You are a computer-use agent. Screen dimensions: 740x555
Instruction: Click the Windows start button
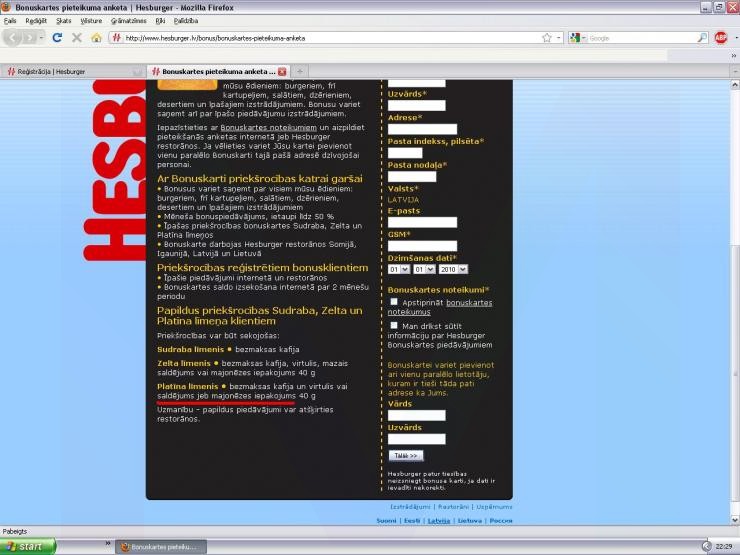tap(28, 547)
